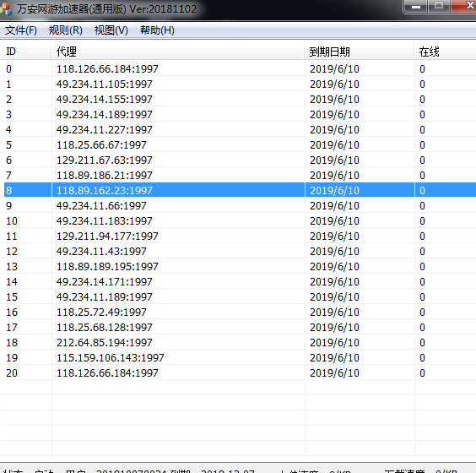Screen dimensions: 476x473
Task: Select the row with ID 20
Action: 238,372
